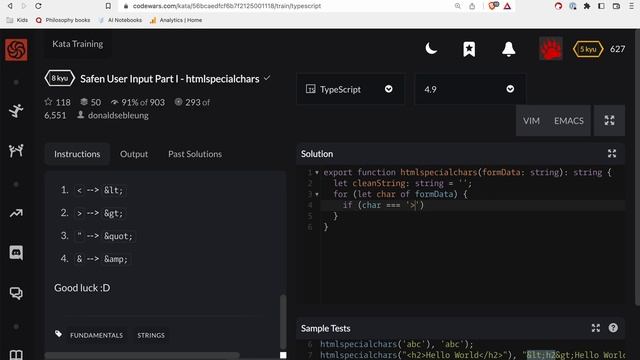
Task: Open the 4.9 version dropdown
Action: (469, 89)
